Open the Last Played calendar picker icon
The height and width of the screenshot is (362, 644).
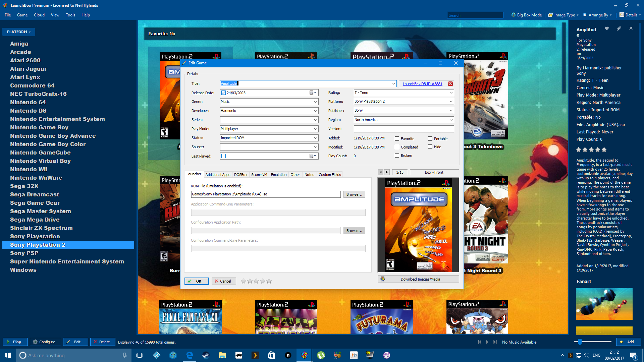pyautogui.click(x=313, y=156)
